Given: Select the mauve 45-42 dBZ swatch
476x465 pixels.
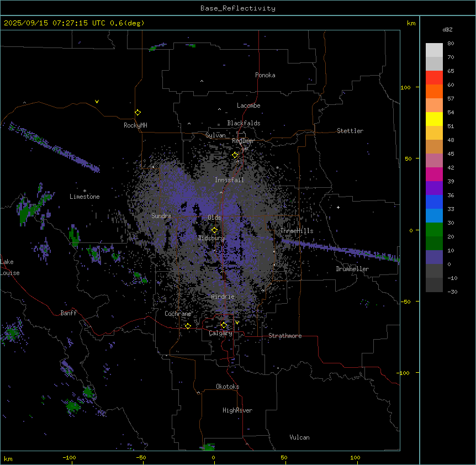Looking at the screenshot, I should pos(434,161).
